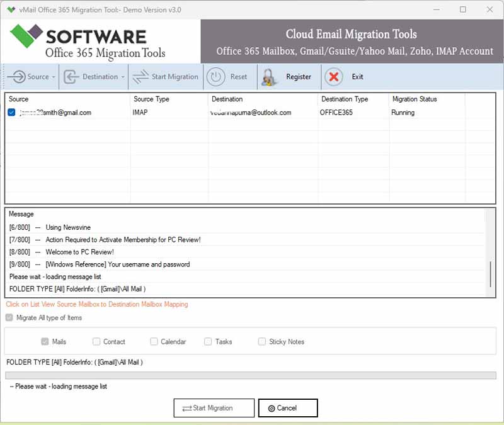The width and height of the screenshot is (504, 425).
Task: Click the orange Source Mailbox Mapping link
Action: click(97, 304)
